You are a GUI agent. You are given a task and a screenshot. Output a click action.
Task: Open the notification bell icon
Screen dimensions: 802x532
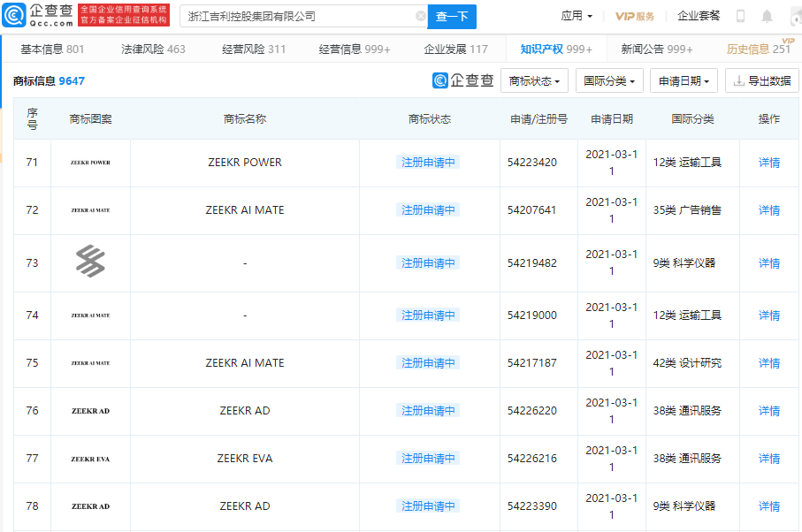pyautogui.click(x=768, y=15)
